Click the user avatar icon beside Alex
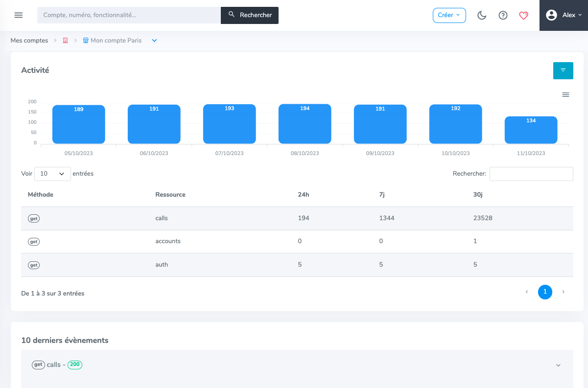Viewport: 588px width, 388px height. pos(552,15)
